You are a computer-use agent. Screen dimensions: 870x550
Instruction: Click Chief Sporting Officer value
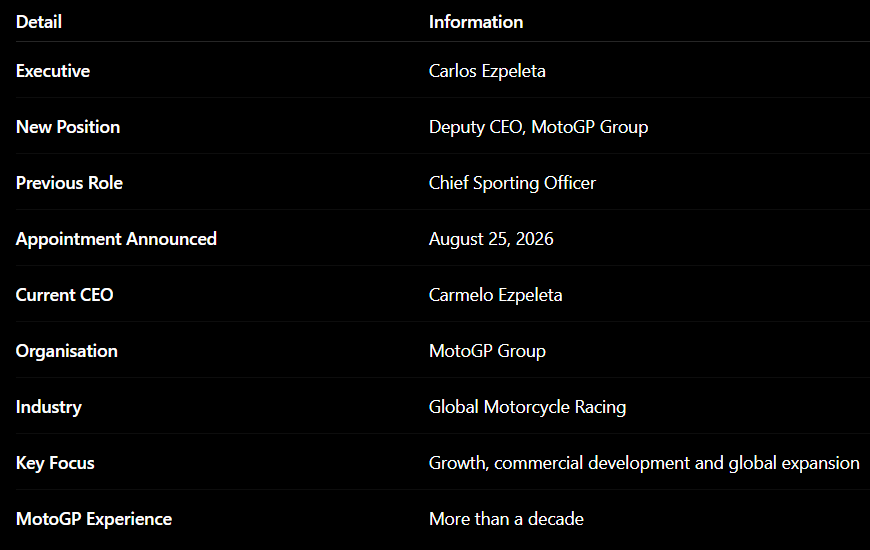point(512,183)
